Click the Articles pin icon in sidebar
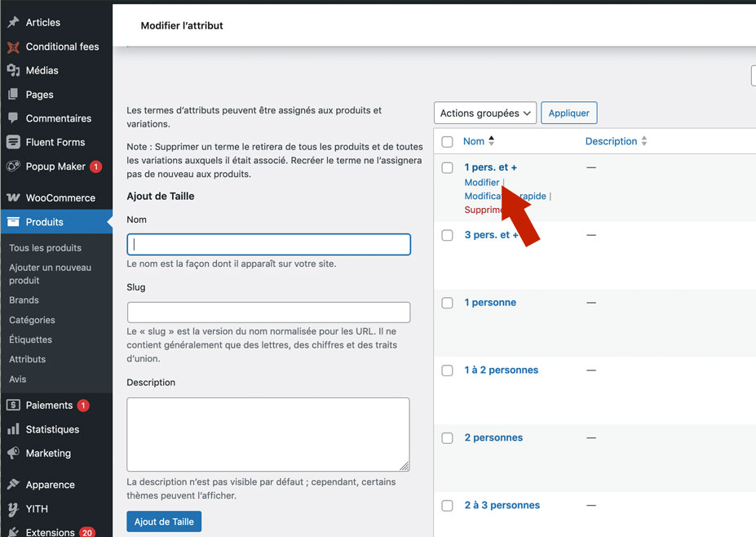This screenshot has height=537, width=756. pyautogui.click(x=13, y=22)
